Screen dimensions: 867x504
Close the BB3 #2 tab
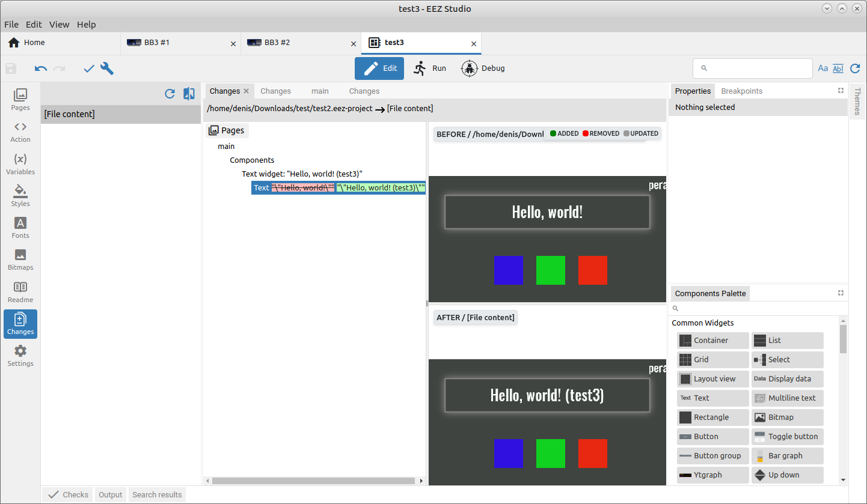coord(354,44)
